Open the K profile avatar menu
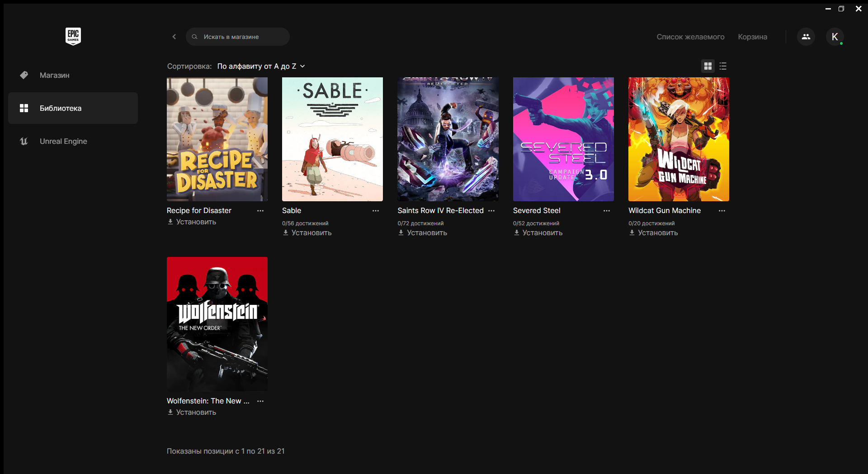The image size is (868, 474). coord(835,37)
